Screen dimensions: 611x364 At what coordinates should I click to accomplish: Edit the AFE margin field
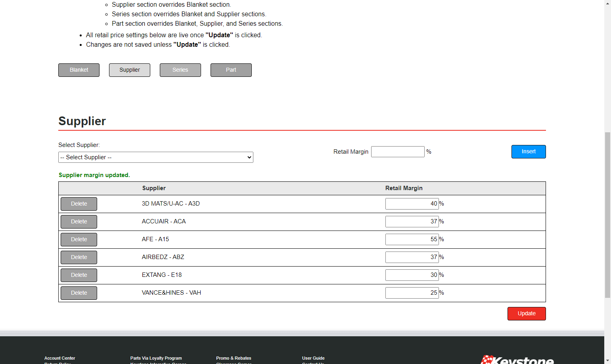[412, 239]
